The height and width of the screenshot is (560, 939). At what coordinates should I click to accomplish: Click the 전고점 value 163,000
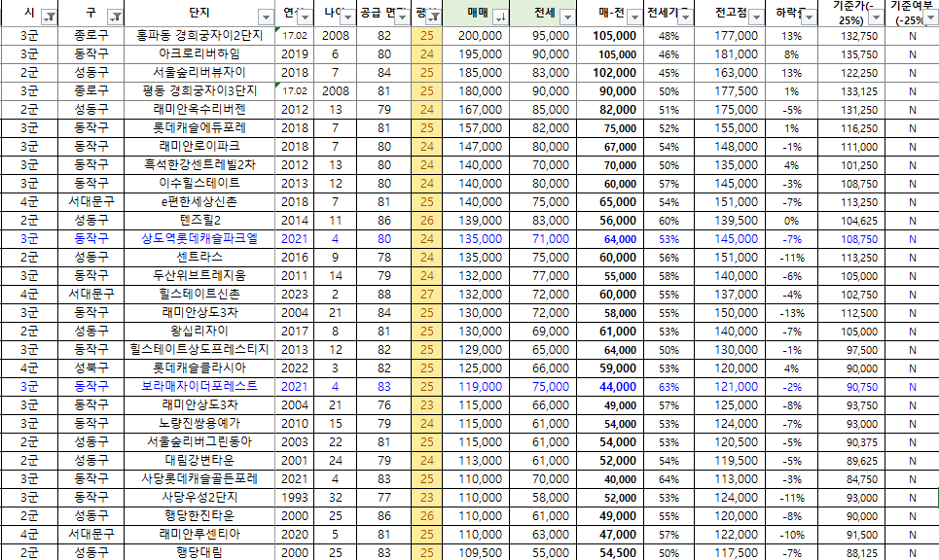(736, 73)
